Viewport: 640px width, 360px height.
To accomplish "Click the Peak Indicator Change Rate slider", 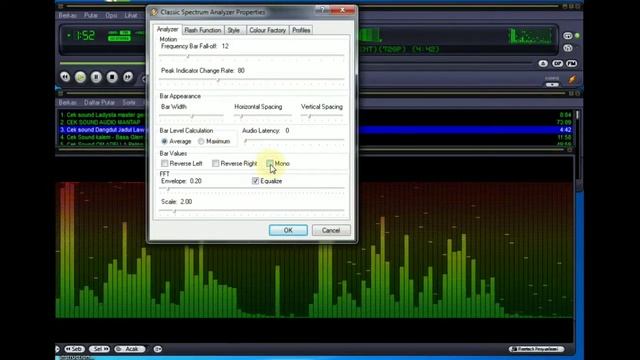I will 251,80.
